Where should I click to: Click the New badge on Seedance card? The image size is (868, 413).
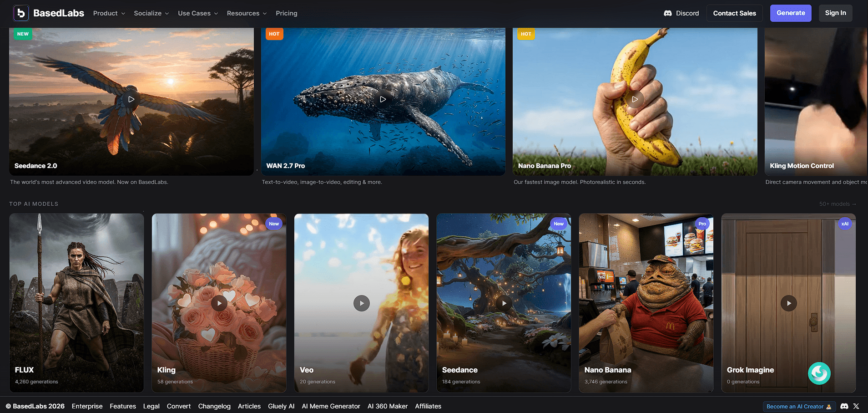[559, 224]
